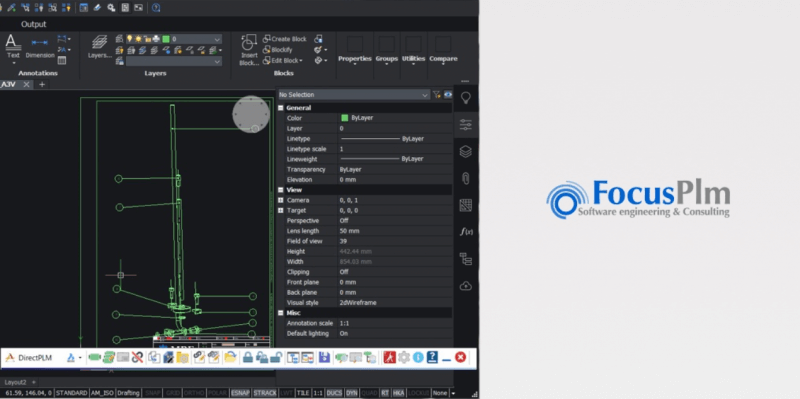800x399 pixels.
Task: Open the Attachments paperclip panel icon
Action: [x=465, y=178]
